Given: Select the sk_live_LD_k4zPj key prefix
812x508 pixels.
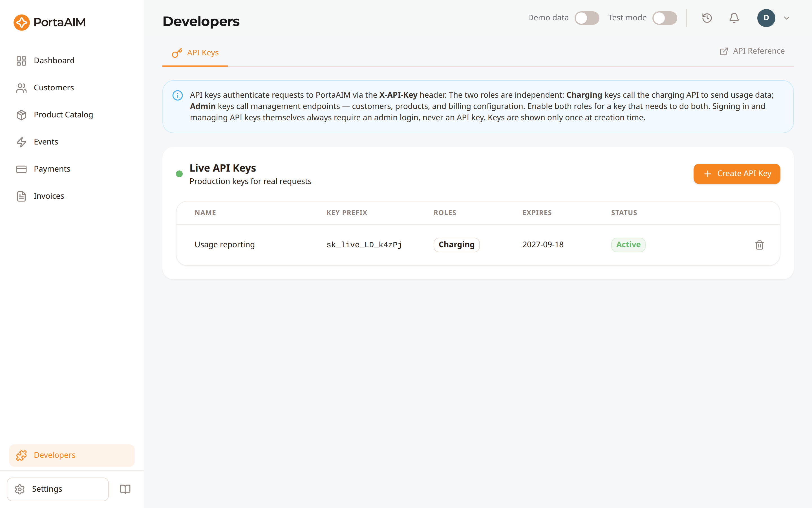Looking at the screenshot, I should click(x=364, y=245).
